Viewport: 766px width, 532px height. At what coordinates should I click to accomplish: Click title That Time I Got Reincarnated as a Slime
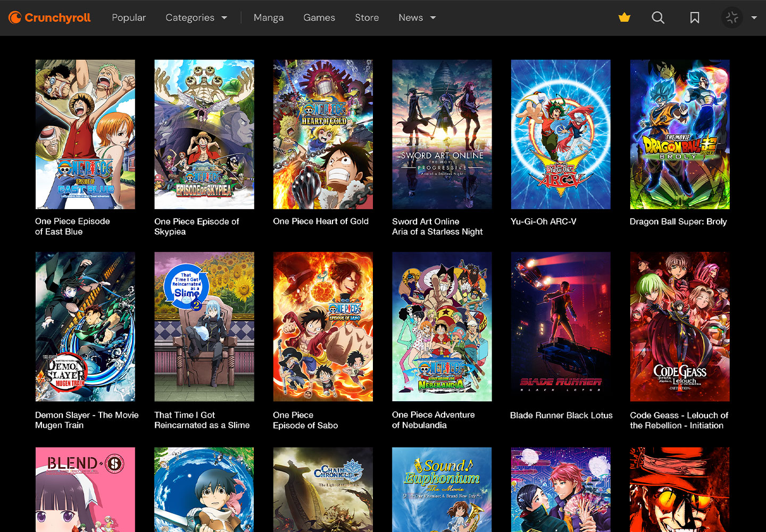click(202, 420)
